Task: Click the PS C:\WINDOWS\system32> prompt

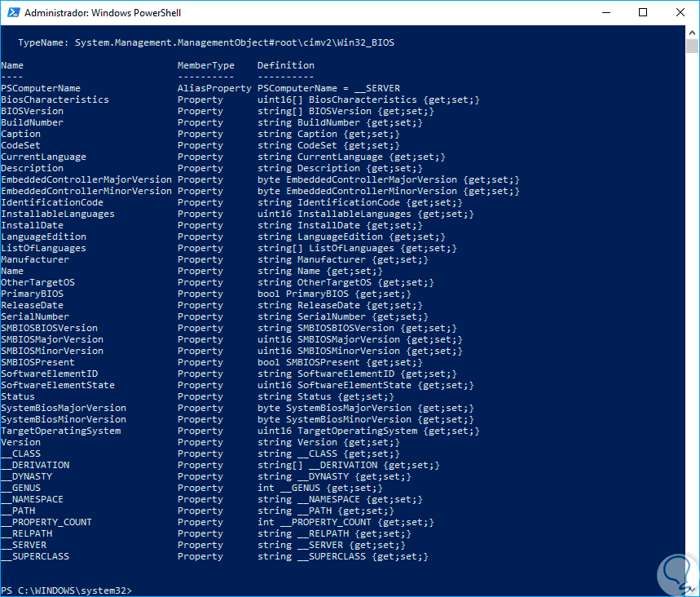Action: [x=67, y=590]
